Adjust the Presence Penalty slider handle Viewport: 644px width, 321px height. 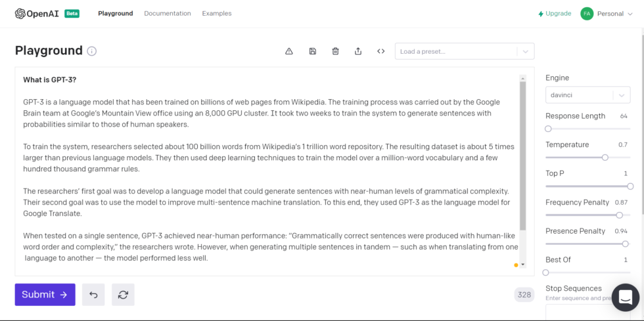pyautogui.click(x=625, y=244)
